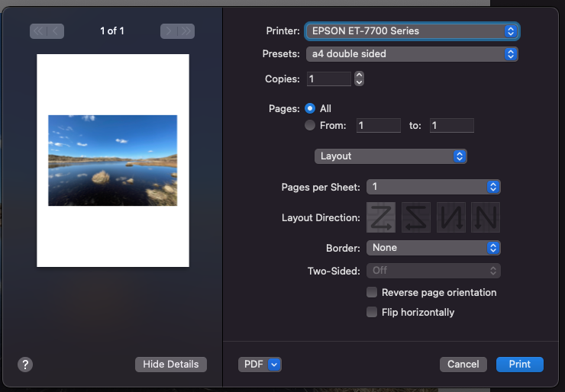This screenshot has width=565, height=392.
Task: Select top-to-bottom right-to-left layout direction icon
Action: (486, 217)
